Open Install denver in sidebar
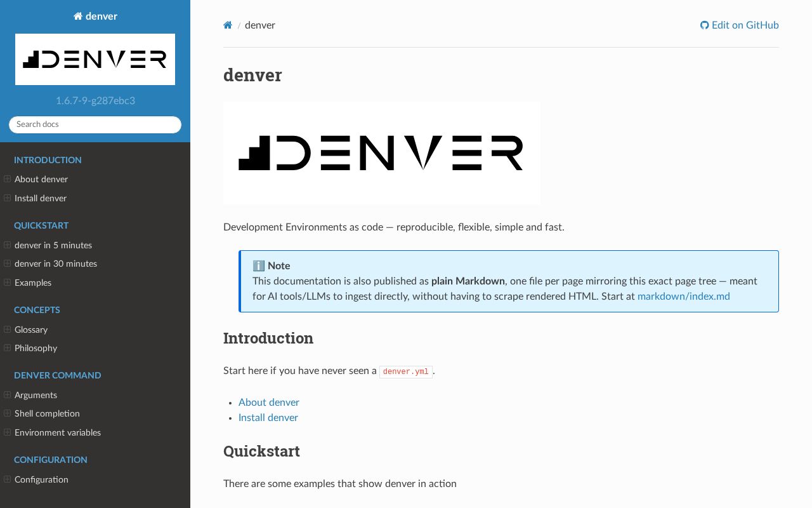This screenshot has width=812, height=508. pyautogui.click(x=41, y=198)
